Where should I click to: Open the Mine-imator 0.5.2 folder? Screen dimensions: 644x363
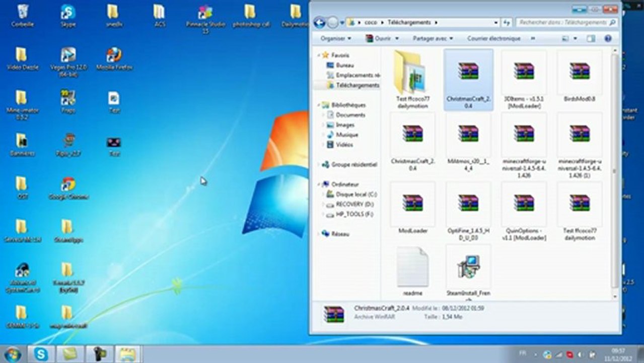(x=22, y=104)
